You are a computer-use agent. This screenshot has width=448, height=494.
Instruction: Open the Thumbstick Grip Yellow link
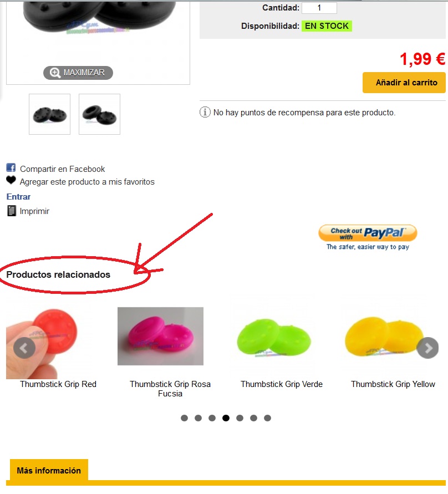393,384
